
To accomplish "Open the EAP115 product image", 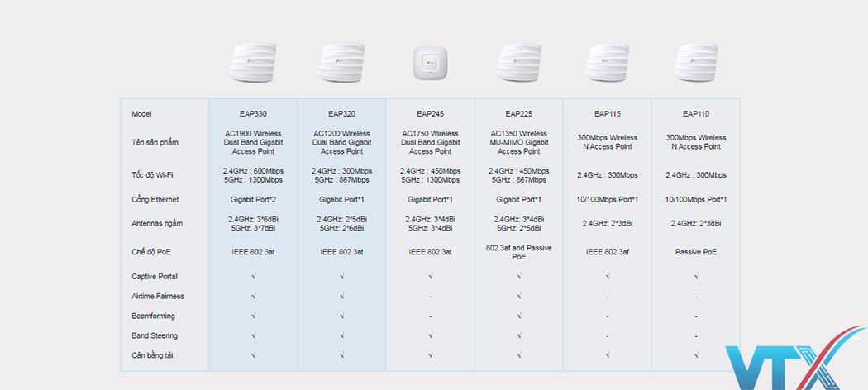I will [608, 64].
